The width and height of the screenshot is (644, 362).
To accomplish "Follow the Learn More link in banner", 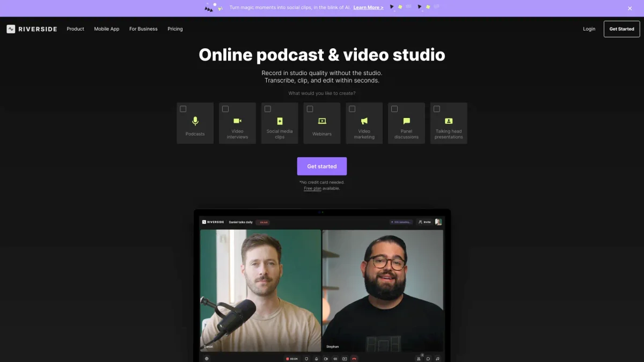I will click(368, 8).
